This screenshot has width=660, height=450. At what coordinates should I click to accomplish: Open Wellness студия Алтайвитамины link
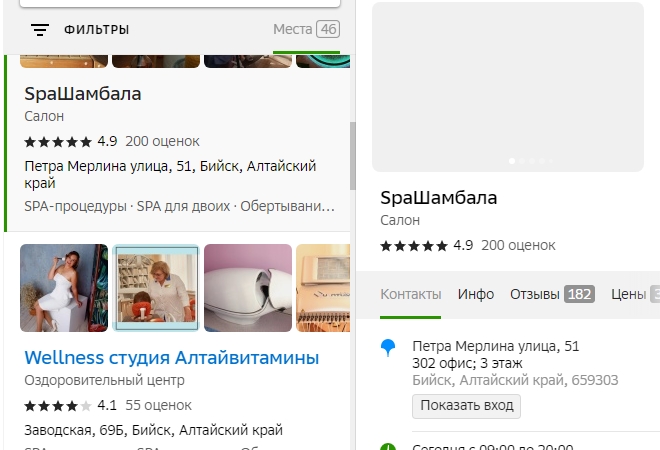[172, 357]
